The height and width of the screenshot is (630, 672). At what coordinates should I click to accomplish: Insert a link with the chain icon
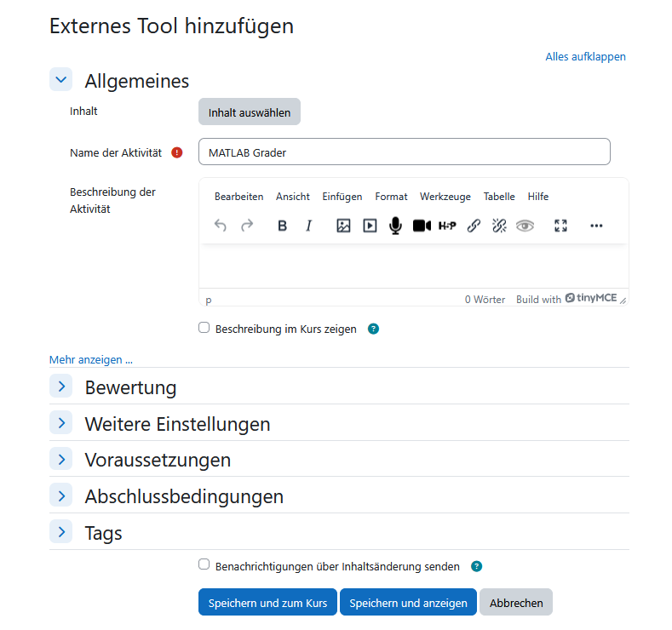[x=474, y=226]
